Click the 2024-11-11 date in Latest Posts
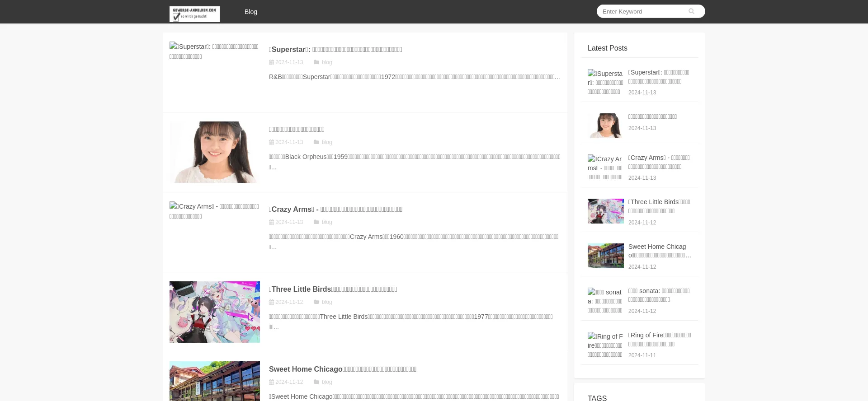The image size is (868, 401). click(x=642, y=355)
